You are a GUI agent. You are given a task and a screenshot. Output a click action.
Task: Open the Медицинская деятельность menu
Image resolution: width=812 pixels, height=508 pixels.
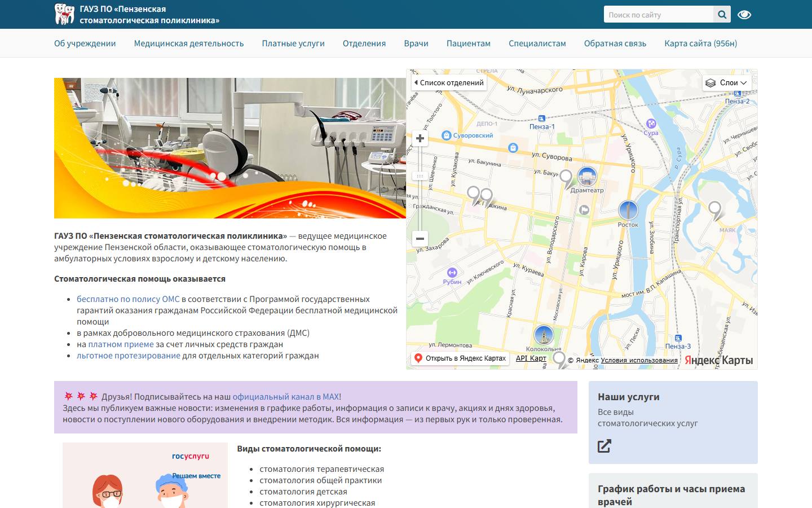coord(189,43)
